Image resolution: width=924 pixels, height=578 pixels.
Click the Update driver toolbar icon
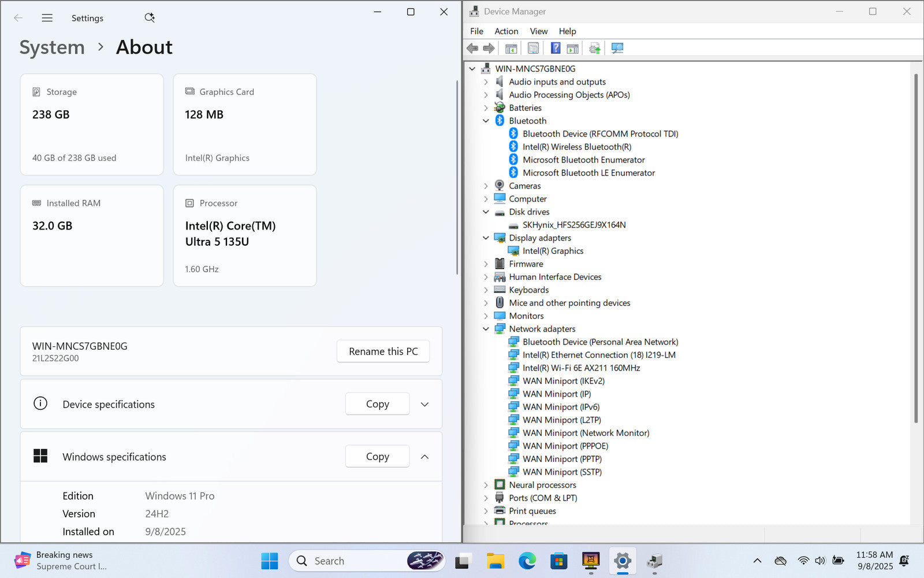click(x=595, y=48)
